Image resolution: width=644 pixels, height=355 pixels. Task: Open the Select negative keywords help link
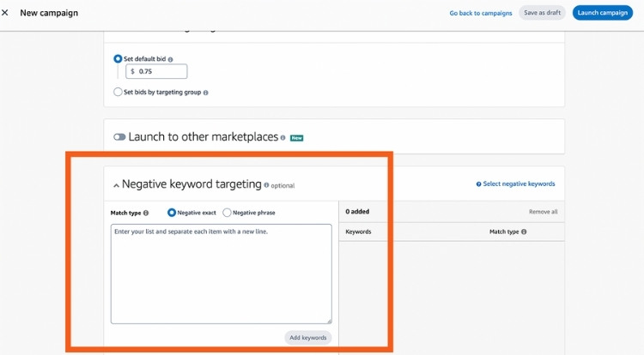point(519,184)
